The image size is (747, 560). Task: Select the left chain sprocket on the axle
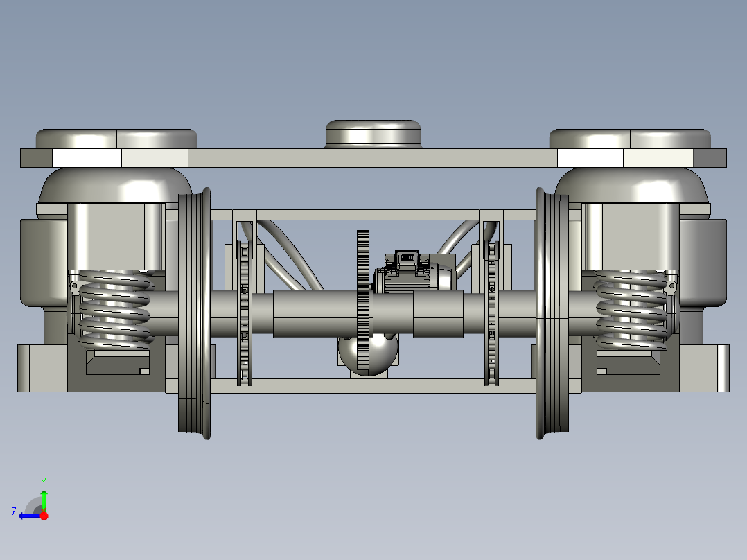pyautogui.click(x=245, y=313)
